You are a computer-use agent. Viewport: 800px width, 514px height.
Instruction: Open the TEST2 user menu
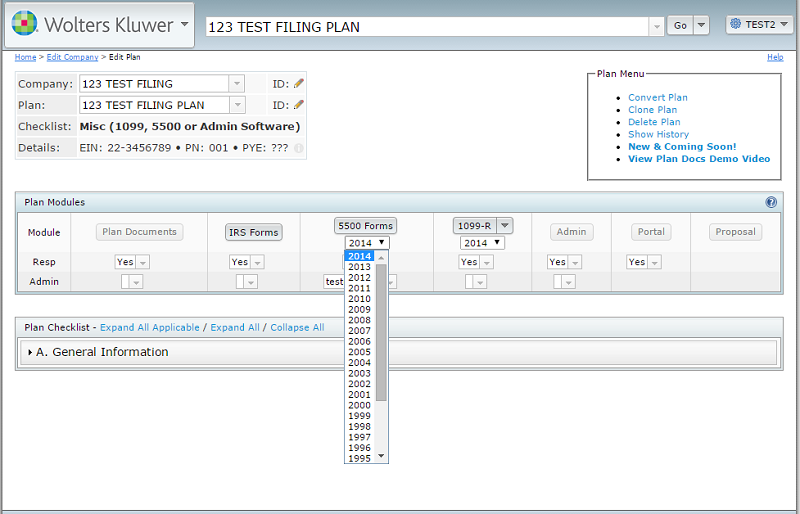(x=759, y=25)
